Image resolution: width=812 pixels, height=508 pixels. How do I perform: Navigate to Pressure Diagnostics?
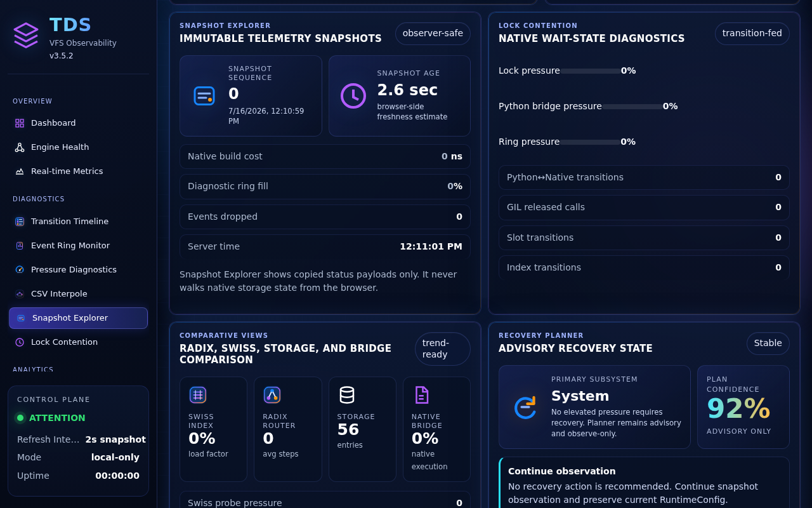[x=78, y=270]
